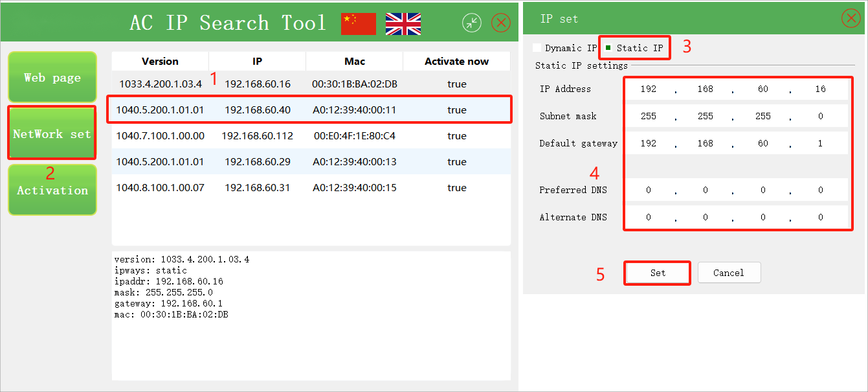Click the 'mac: 00:30:1B:BA:02:DB' details line
This screenshot has width=868, height=392.
point(172,314)
